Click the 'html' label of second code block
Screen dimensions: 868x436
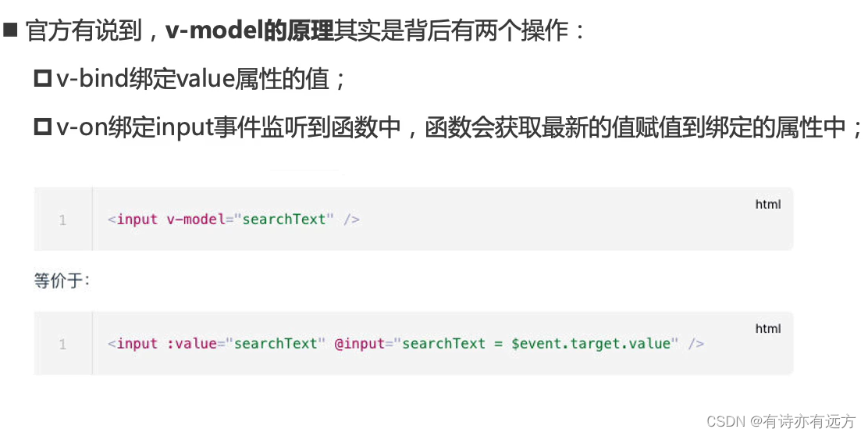(768, 328)
